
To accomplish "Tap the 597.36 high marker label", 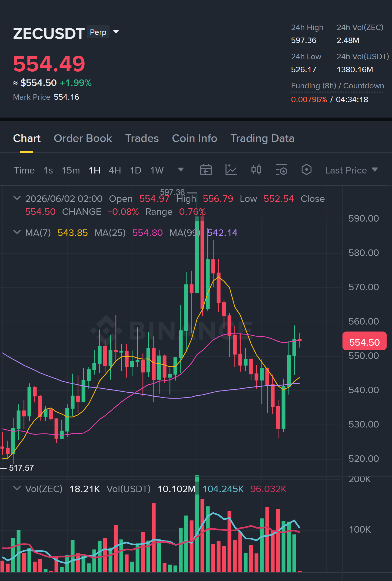I will click(172, 192).
